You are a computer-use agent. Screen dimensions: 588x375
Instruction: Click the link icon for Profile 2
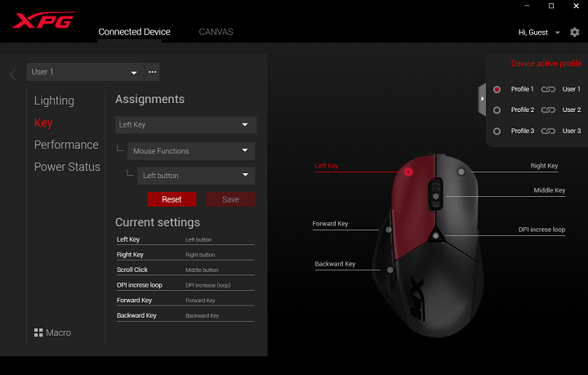pos(548,109)
